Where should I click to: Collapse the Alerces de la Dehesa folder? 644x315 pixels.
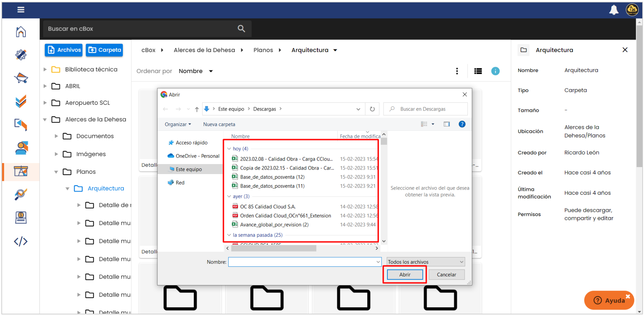tap(45, 120)
